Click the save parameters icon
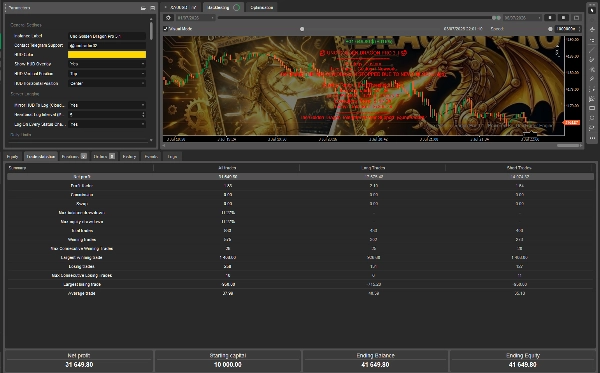The image size is (600, 373). [152, 8]
